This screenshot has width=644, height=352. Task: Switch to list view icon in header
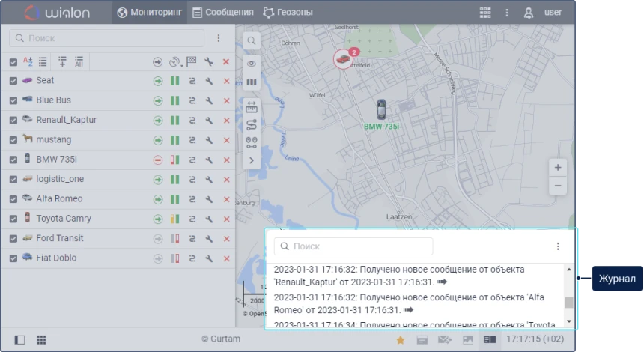43,61
